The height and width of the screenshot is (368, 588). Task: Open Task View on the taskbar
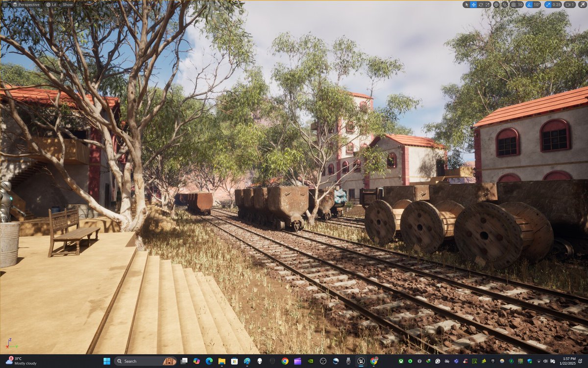pyautogui.click(x=184, y=361)
